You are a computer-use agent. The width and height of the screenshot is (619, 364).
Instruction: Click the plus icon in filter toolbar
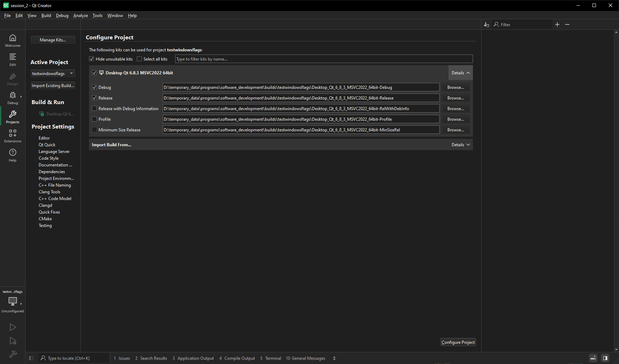click(x=557, y=24)
